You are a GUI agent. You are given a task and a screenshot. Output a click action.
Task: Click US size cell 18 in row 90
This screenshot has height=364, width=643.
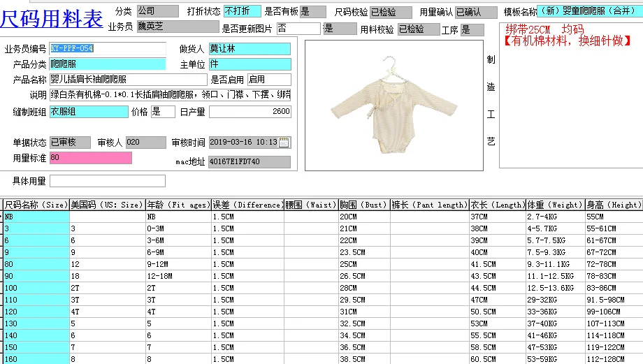coord(108,276)
